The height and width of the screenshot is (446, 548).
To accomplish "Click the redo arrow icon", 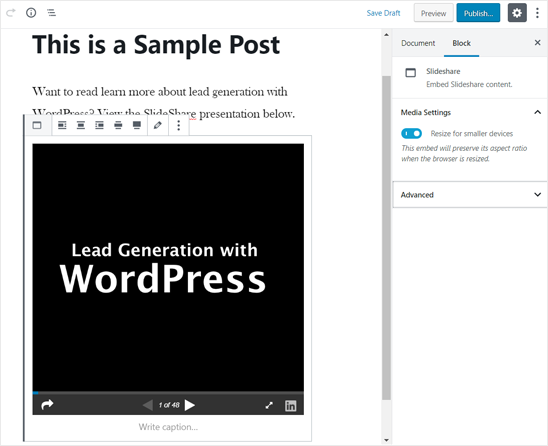I will [11, 13].
